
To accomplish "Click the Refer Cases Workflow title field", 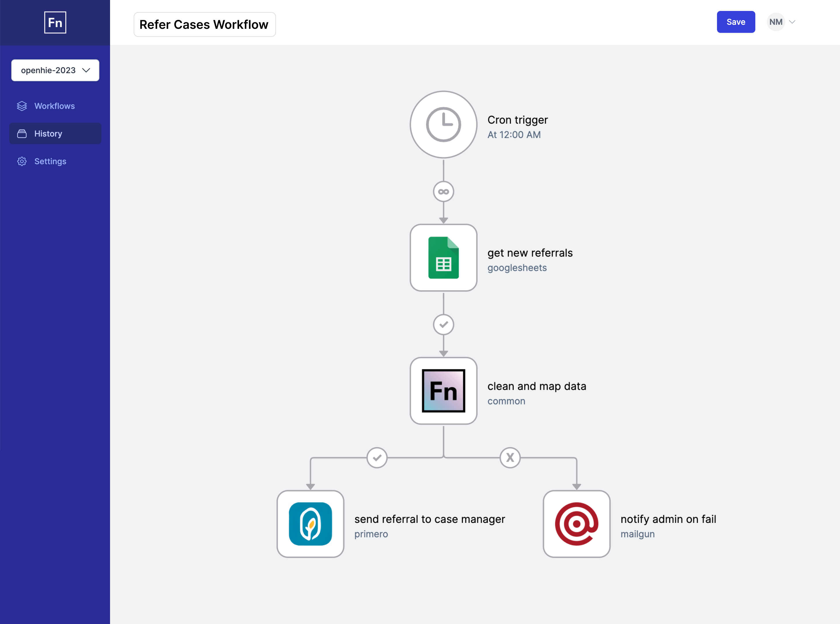I will tap(204, 24).
